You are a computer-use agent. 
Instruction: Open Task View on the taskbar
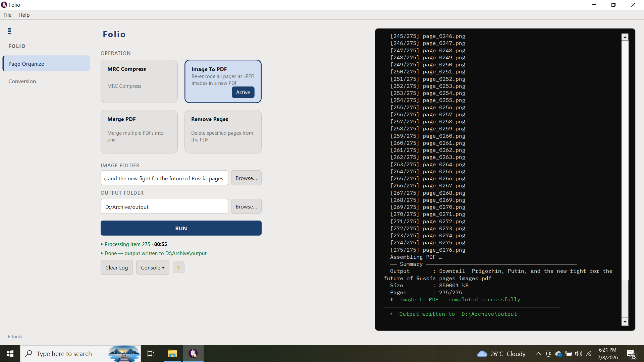coord(151,354)
